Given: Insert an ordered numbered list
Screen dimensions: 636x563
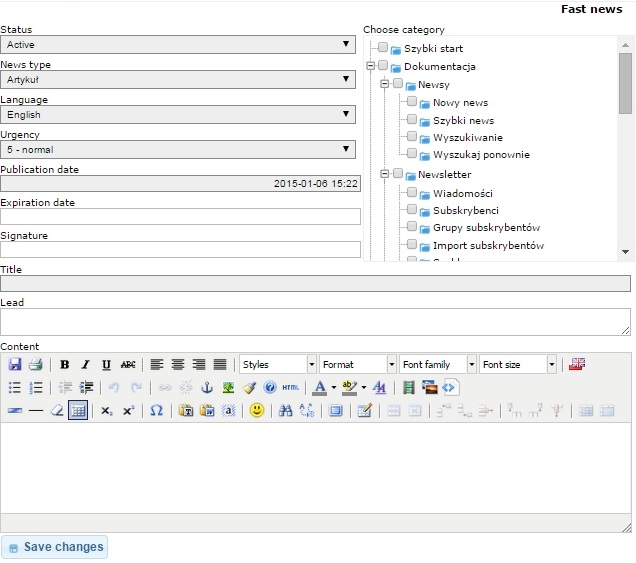Looking at the screenshot, I should point(36,388).
